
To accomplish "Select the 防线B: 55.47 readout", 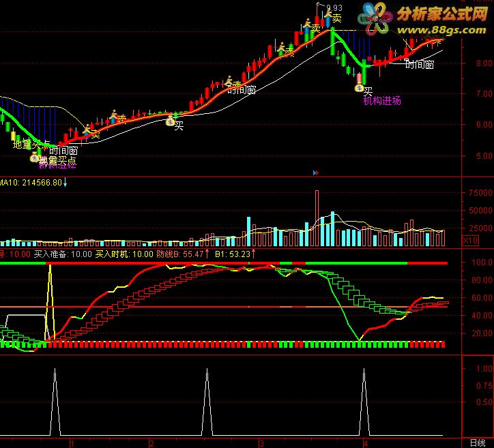I will (180, 254).
